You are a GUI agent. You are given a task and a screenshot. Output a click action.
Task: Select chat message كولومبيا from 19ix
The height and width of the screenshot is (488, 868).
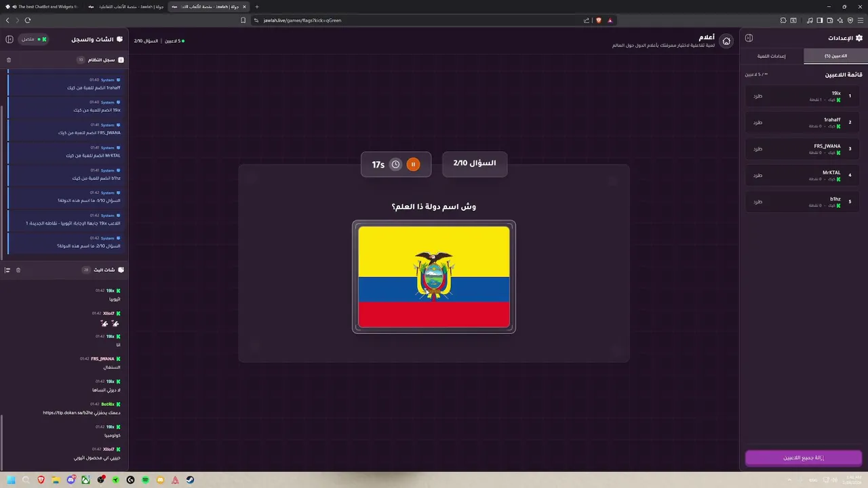[113, 435]
